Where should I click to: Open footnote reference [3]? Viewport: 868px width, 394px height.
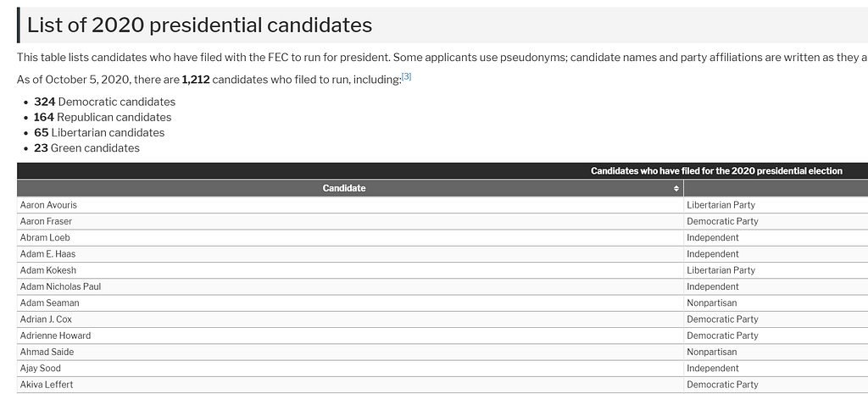(x=406, y=76)
